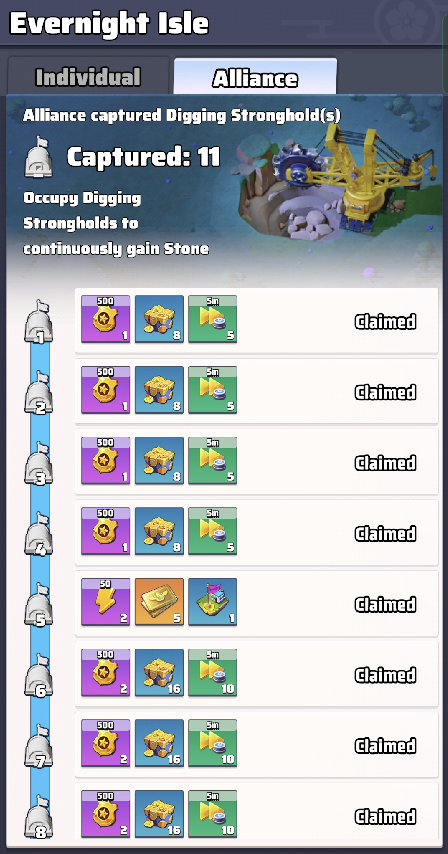Select stronghold milestone marker 6
Screen dimensions: 448x854
39,675
